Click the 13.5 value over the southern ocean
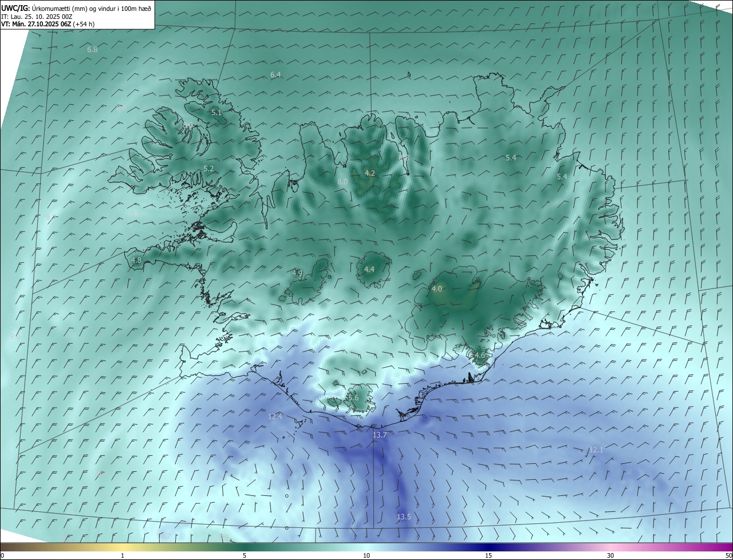The width and height of the screenshot is (733, 560). click(404, 517)
